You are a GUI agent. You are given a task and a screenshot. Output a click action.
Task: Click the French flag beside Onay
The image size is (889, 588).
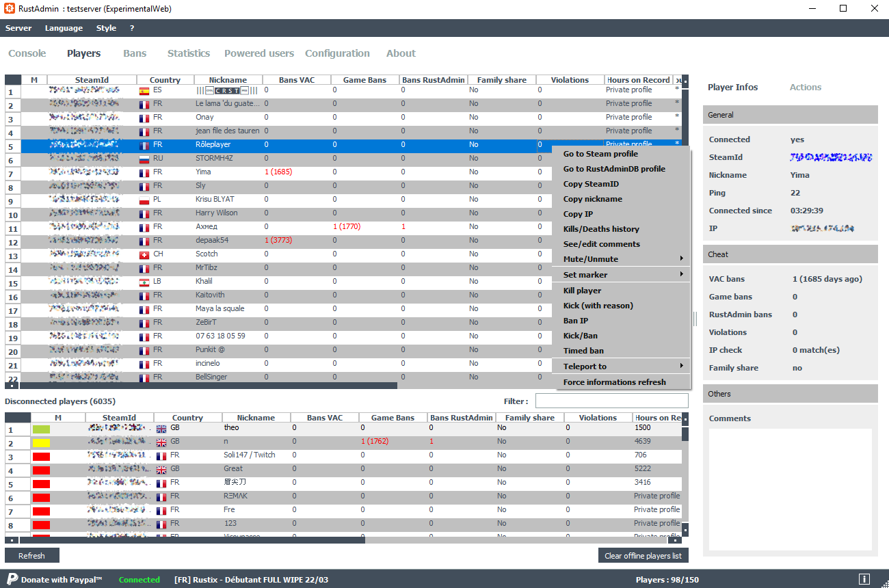tap(144, 118)
